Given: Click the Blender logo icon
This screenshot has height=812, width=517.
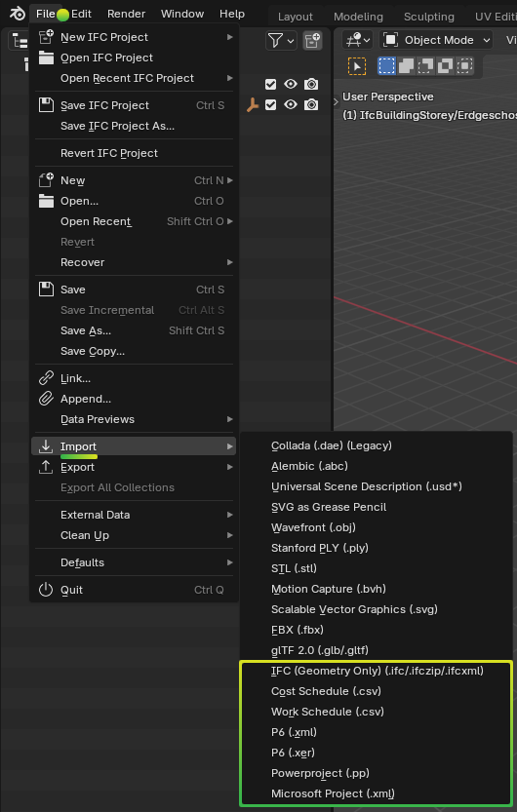Looking at the screenshot, I should click(x=18, y=14).
